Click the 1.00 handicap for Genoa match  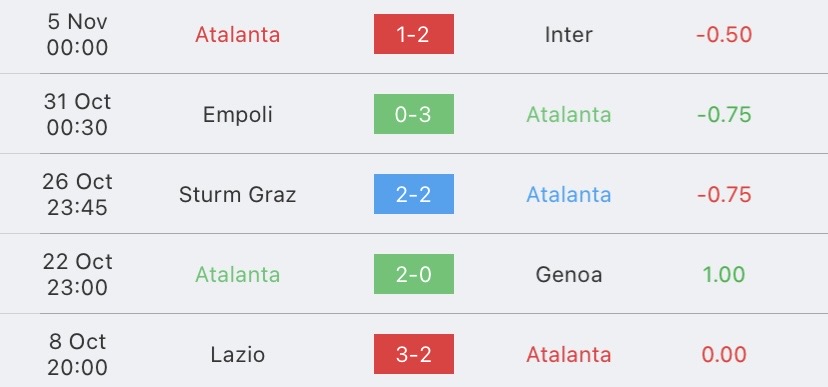[x=724, y=275]
